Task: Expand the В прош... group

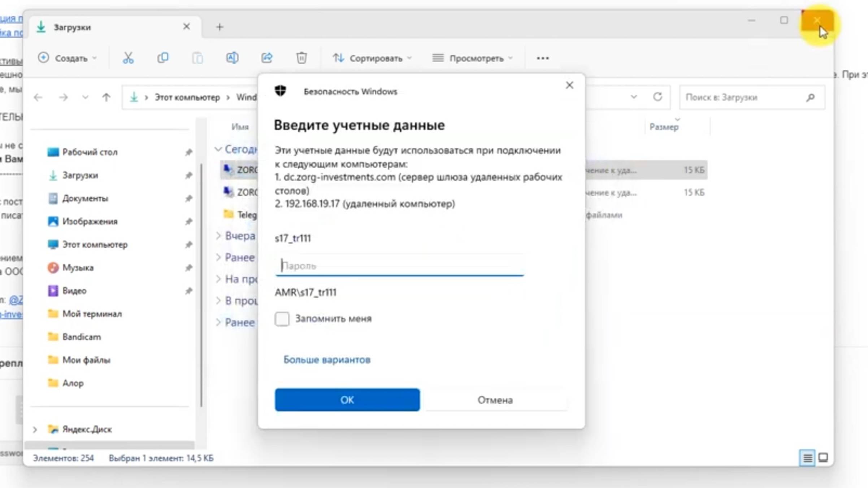Action: (x=218, y=301)
